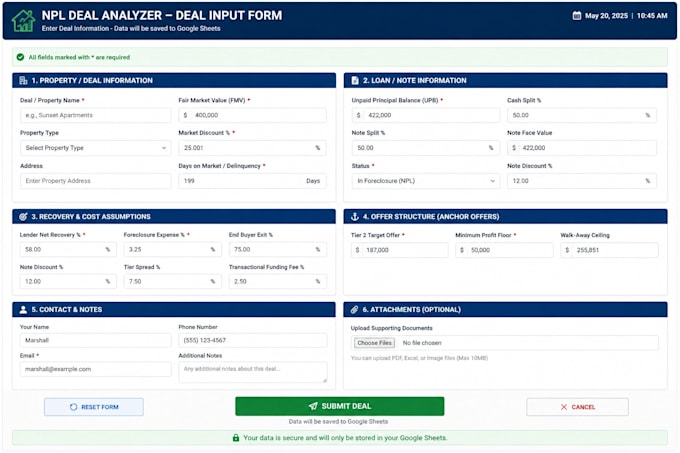Click the Foreclosure Expense % field

click(x=173, y=250)
